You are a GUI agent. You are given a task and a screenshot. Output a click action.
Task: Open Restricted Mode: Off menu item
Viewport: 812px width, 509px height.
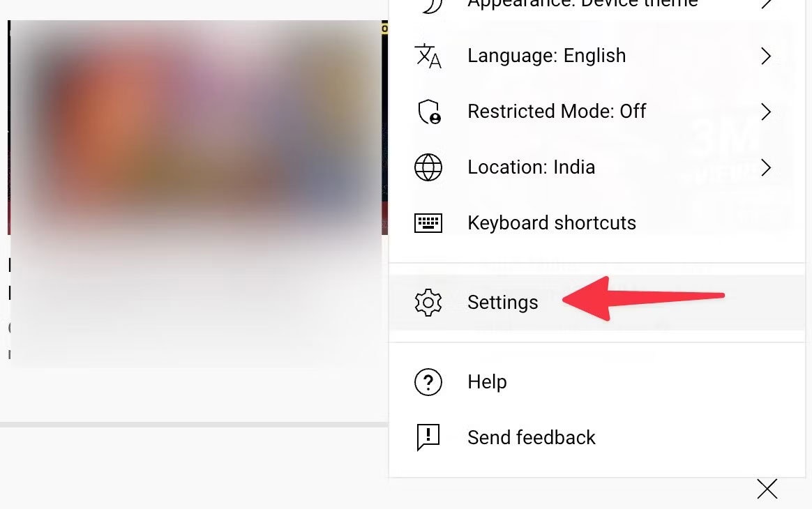click(x=597, y=112)
